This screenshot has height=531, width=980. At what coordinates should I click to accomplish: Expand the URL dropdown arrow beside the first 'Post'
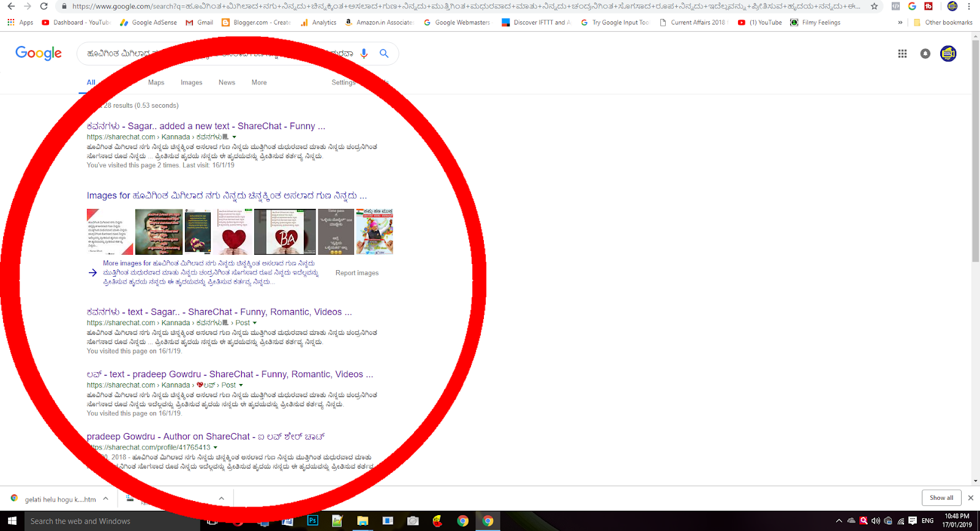click(x=255, y=323)
